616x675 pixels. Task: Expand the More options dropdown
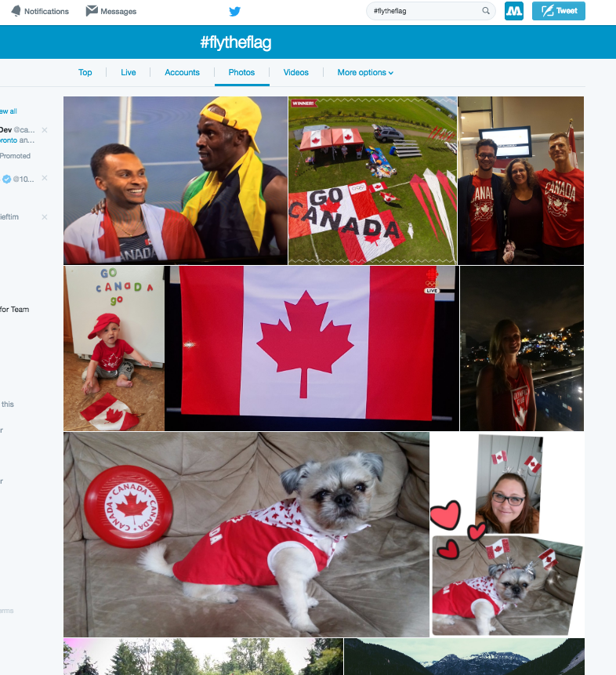pyautogui.click(x=365, y=72)
